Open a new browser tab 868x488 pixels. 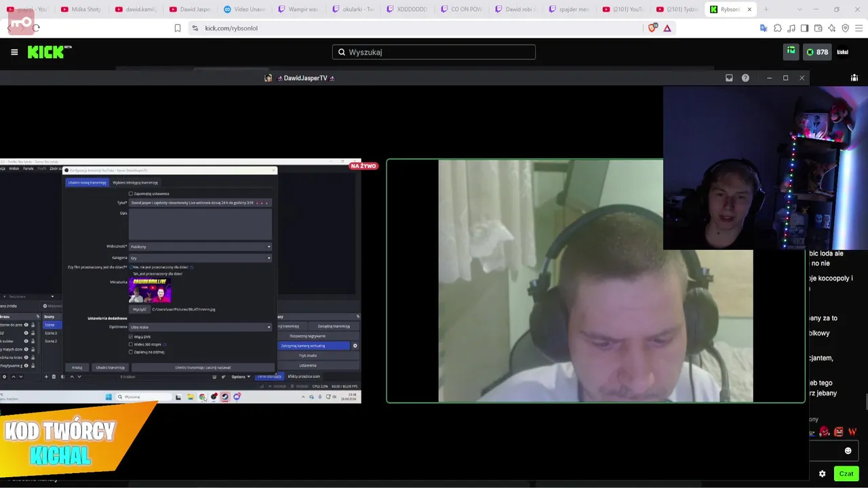coord(766,9)
